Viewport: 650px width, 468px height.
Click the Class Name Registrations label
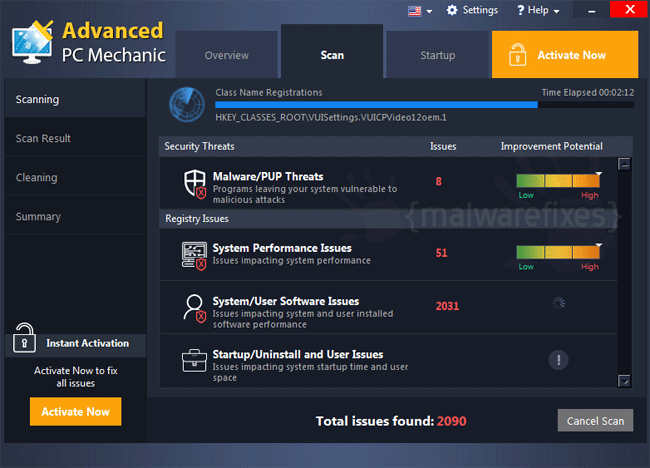269,92
